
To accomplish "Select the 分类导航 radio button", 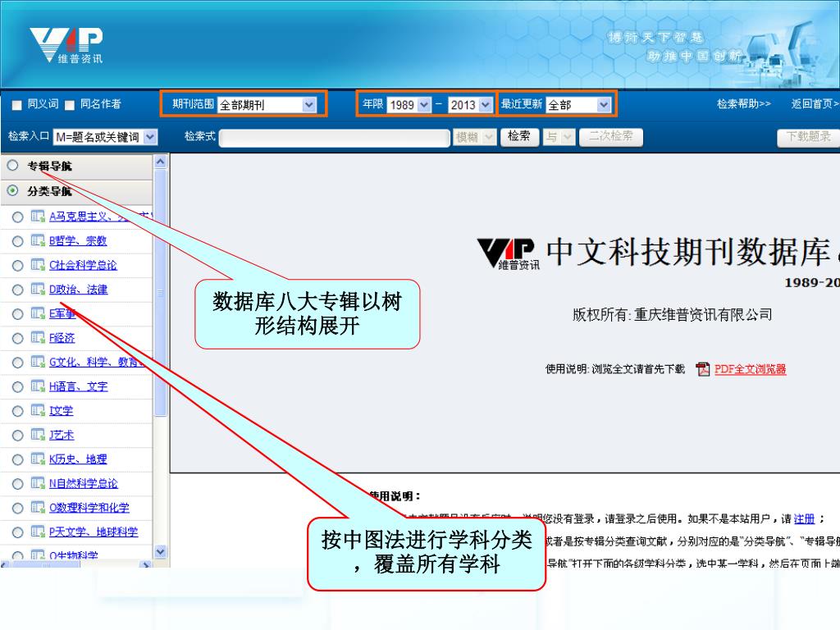I will [x=12, y=190].
